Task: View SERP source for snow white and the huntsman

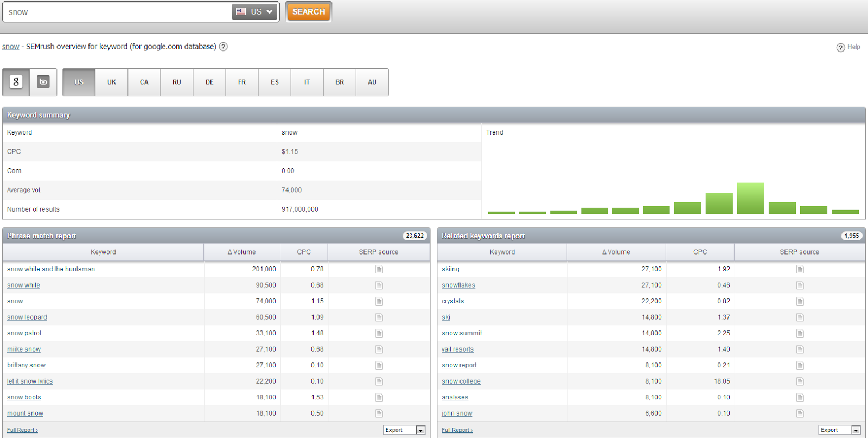Action: (x=379, y=269)
